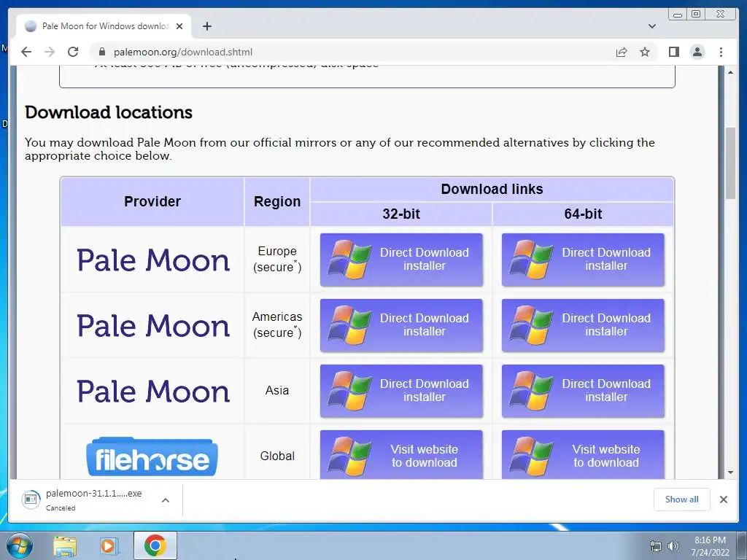Screen dimensions: 747x560
Task: Open Windows Explorer from taskbar
Action: (x=65, y=546)
